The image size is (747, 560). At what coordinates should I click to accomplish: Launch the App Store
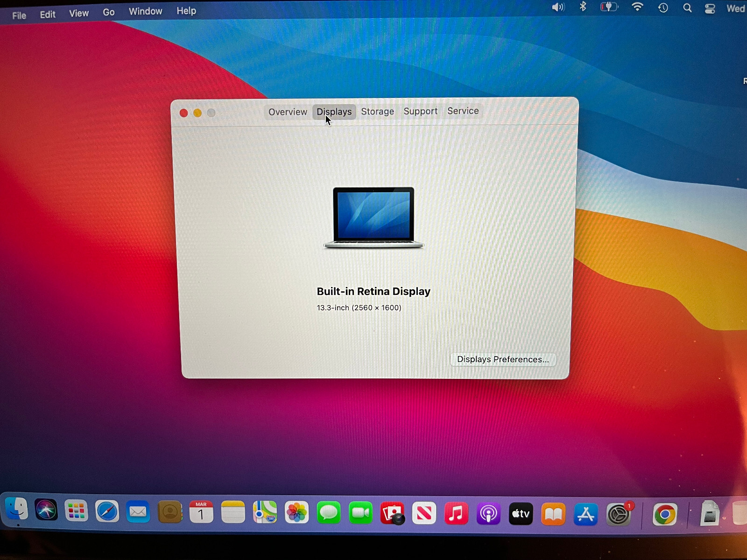coord(585,515)
